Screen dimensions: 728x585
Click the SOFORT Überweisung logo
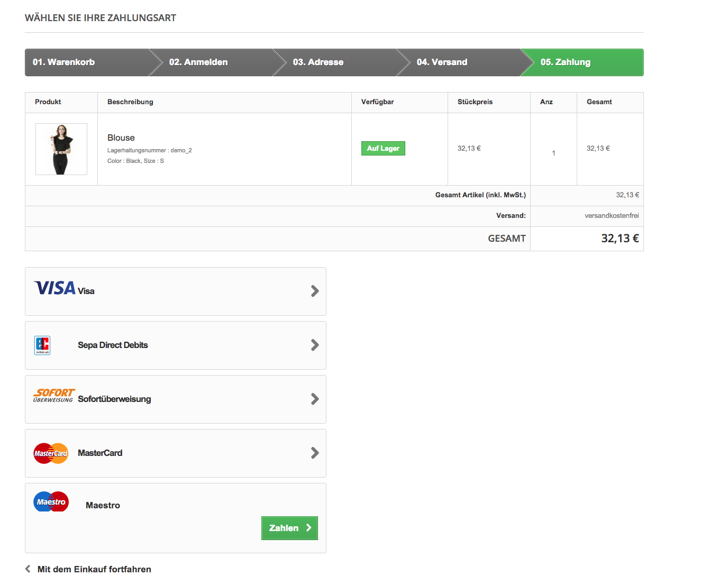(53, 396)
